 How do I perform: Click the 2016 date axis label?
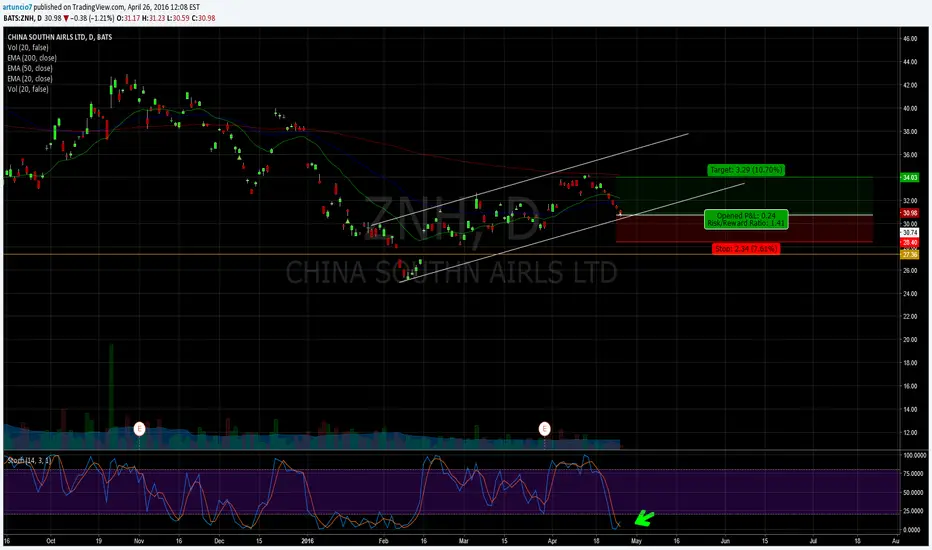tap(307, 541)
